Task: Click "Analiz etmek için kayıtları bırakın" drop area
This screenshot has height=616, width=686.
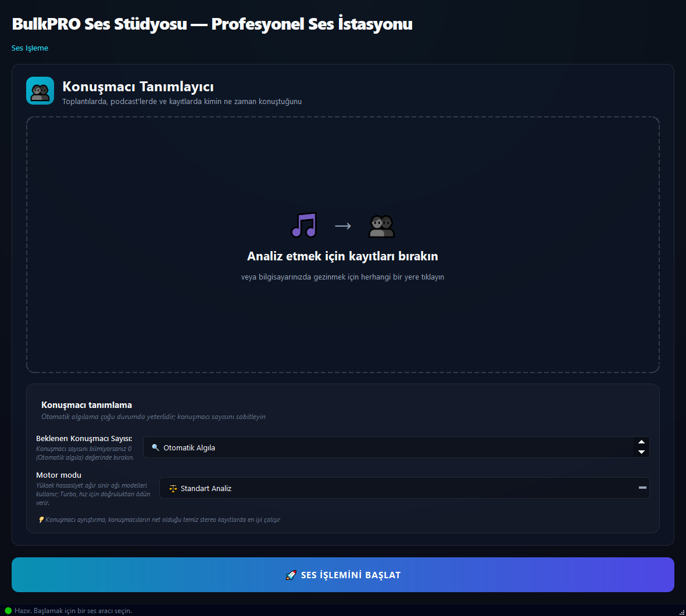Action: [x=342, y=245]
